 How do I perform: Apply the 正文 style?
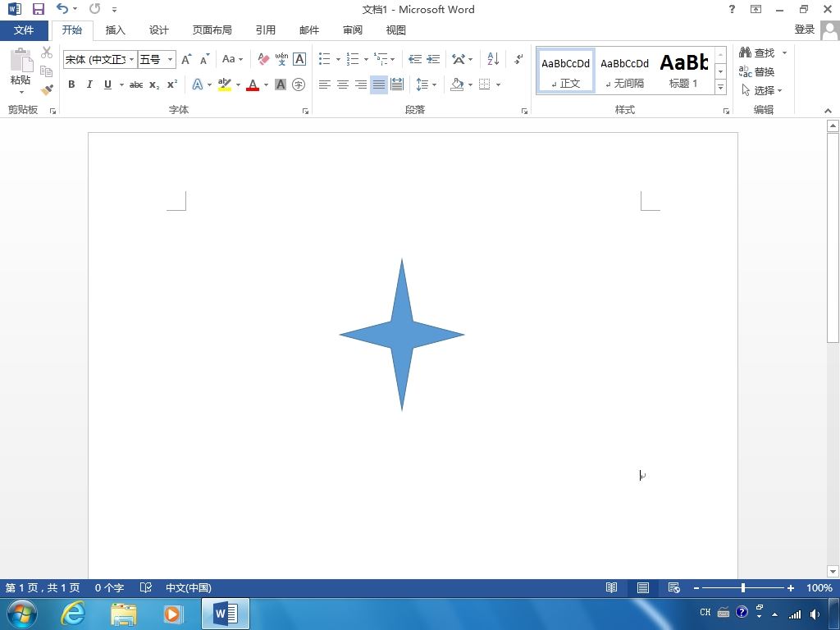click(x=566, y=71)
